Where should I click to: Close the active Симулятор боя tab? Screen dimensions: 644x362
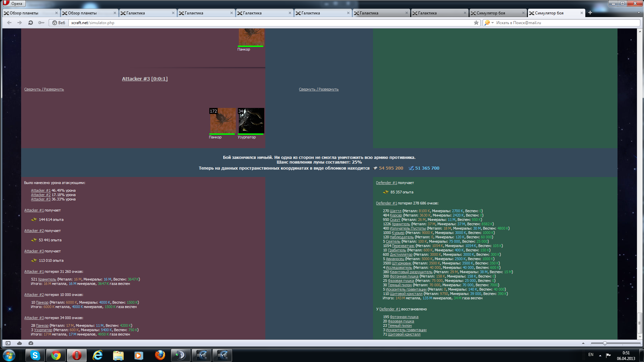click(582, 13)
